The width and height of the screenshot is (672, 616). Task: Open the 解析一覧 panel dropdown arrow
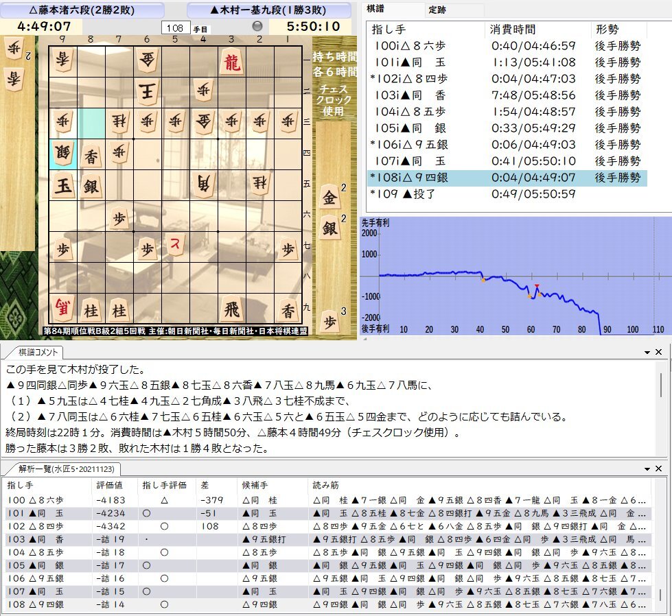(647, 469)
